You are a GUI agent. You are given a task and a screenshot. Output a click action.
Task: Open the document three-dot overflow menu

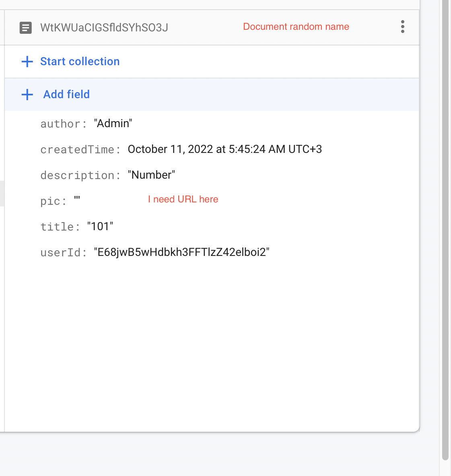(x=402, y=27)
